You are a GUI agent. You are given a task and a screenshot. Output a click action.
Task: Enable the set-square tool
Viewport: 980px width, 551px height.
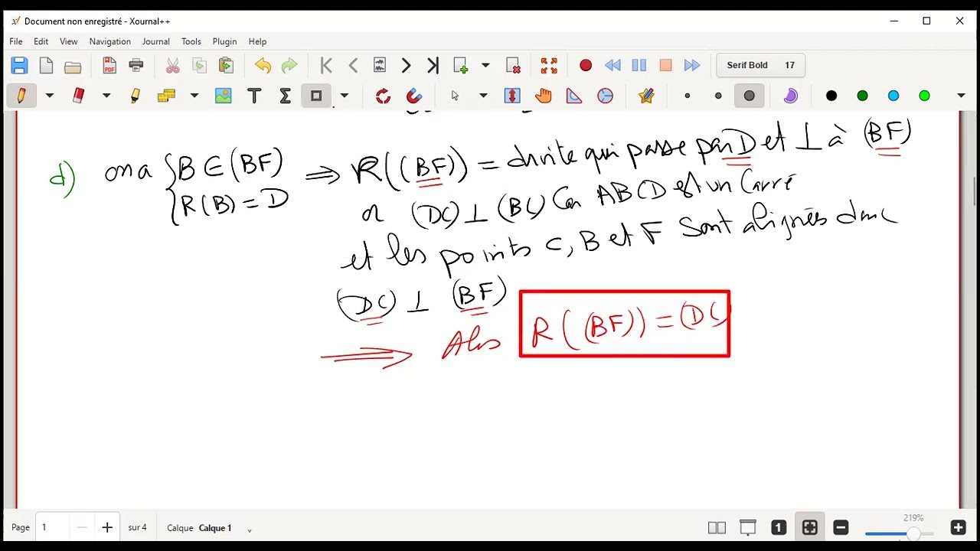point(574,96)
